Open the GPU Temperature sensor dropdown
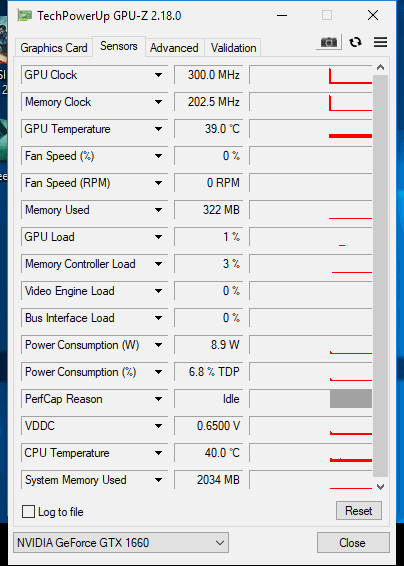This screenshot has width=404, height=566. [158, 129]
